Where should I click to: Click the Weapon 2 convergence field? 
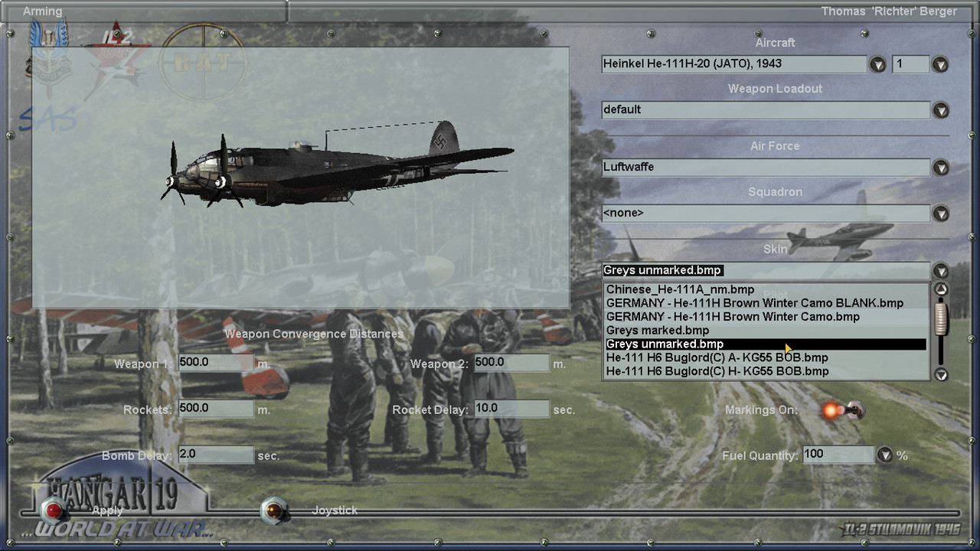[511, 363]
